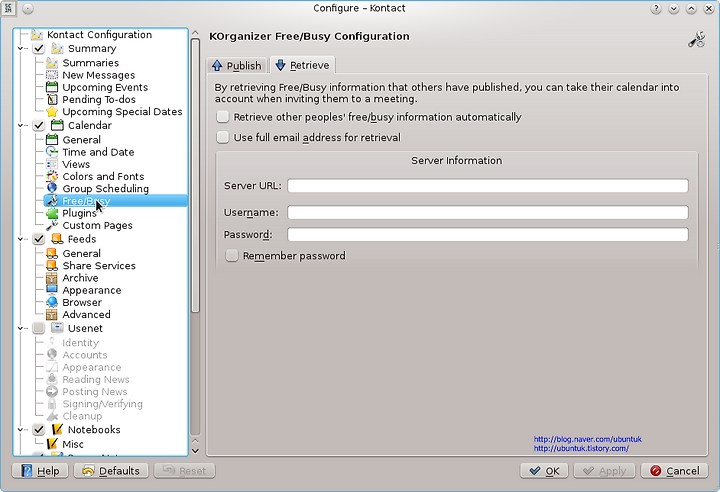Select the Retrieve tab

coord(303,65)
